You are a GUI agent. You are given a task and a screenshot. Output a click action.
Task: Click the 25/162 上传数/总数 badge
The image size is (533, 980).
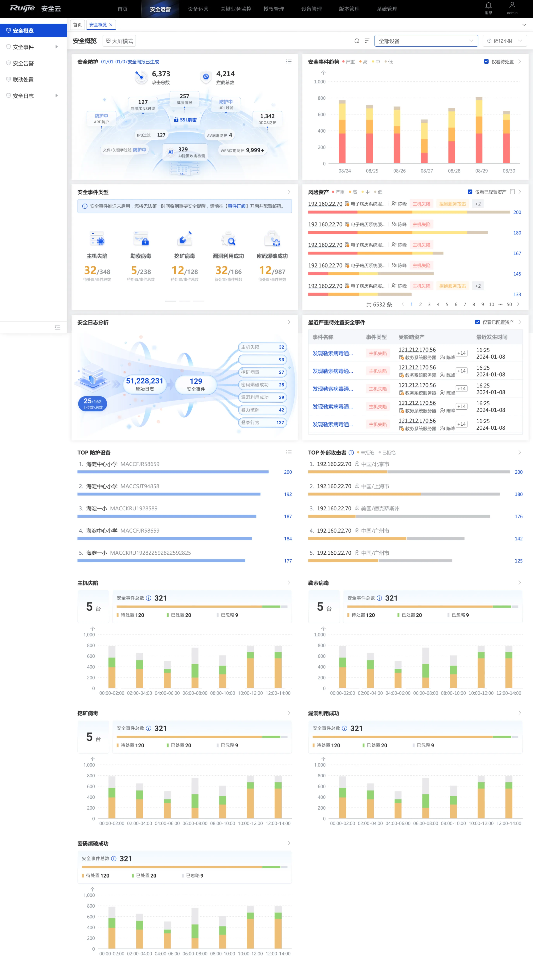[x=93, y=404]
